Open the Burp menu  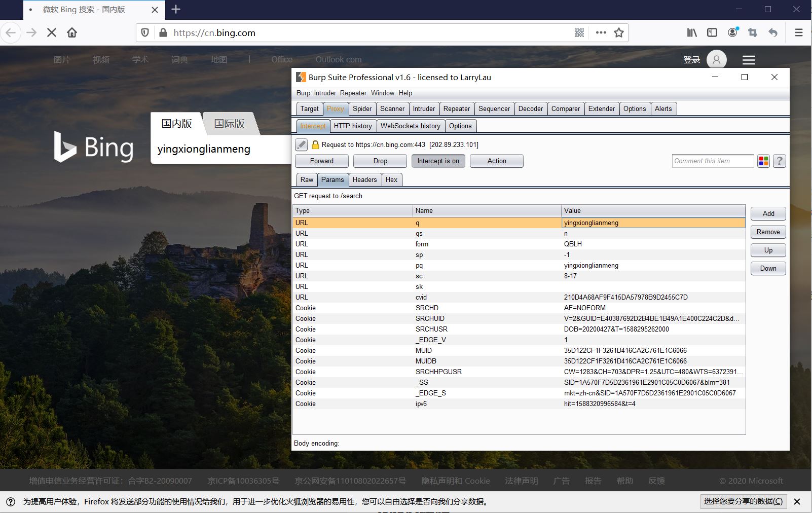coord(303,93)
